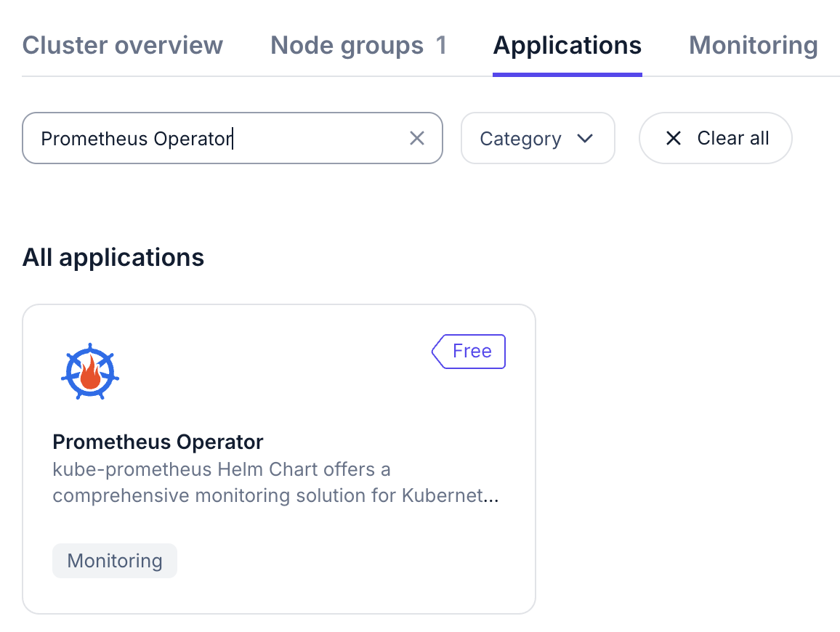Click the Category label text

tap(520, 138)
